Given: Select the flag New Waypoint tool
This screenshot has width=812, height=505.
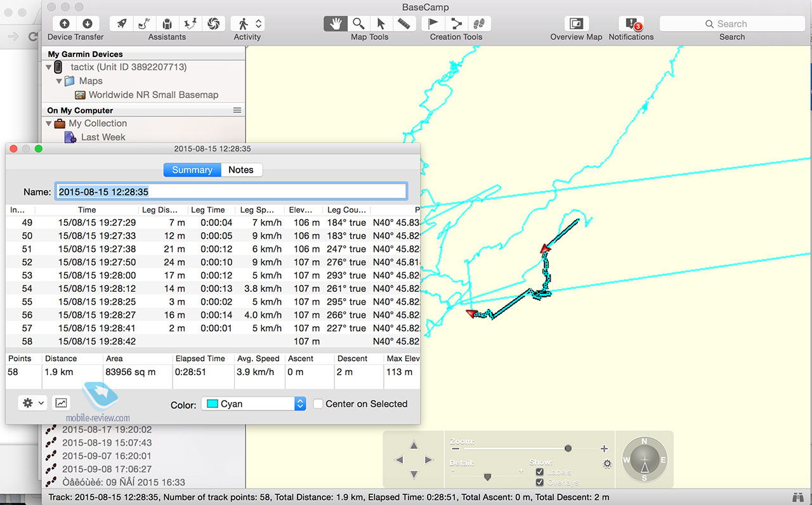Looking at the screenshot, I should point(433,23).
